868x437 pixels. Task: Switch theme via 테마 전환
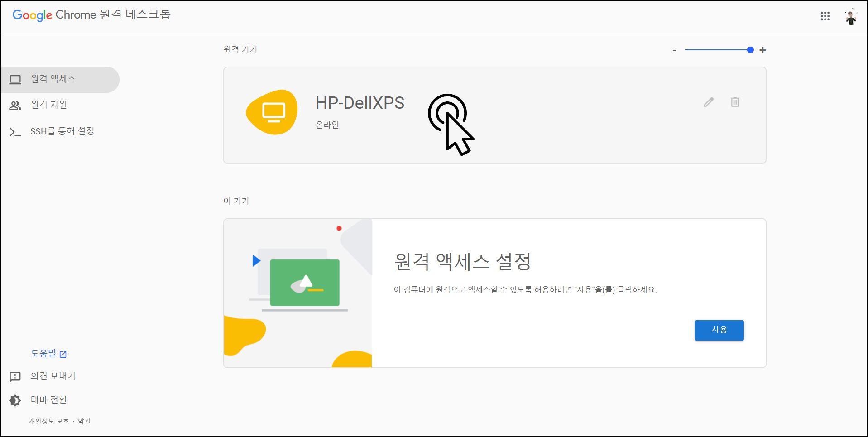(x=49, y=400)
